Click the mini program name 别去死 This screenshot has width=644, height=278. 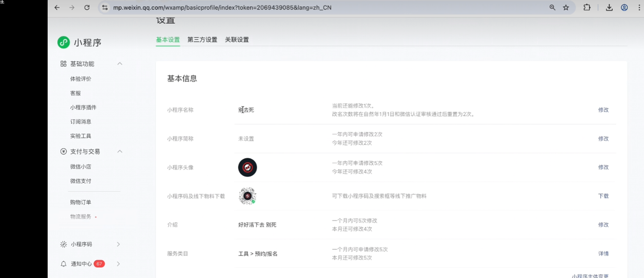[246, 110]
